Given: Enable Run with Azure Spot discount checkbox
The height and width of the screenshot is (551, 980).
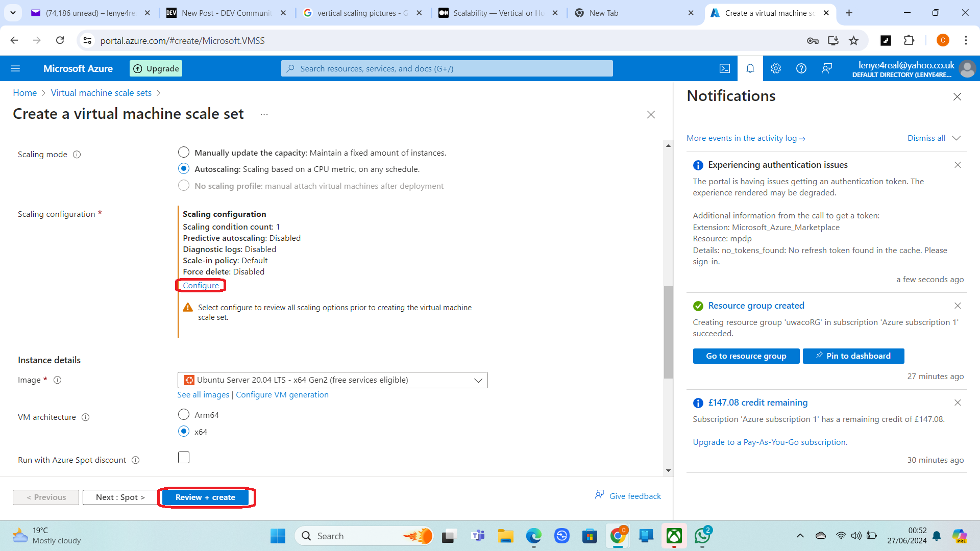Looking at the screenshot, I should point(184,458).
